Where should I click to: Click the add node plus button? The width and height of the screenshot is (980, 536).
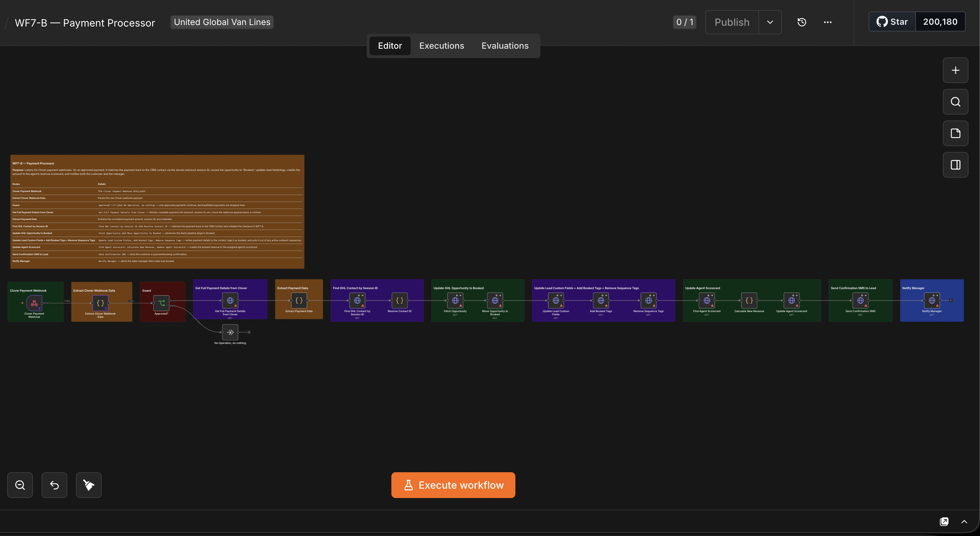point(955,70)
